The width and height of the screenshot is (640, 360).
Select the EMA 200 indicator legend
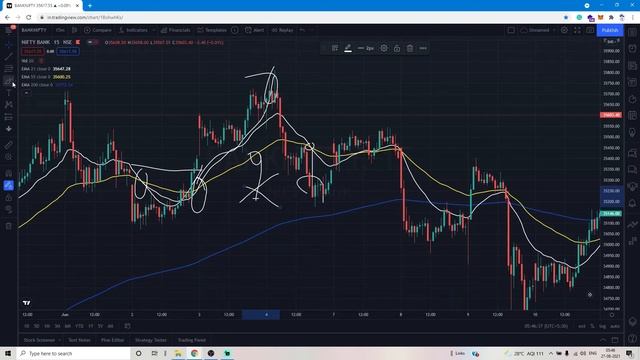[47, 85]
